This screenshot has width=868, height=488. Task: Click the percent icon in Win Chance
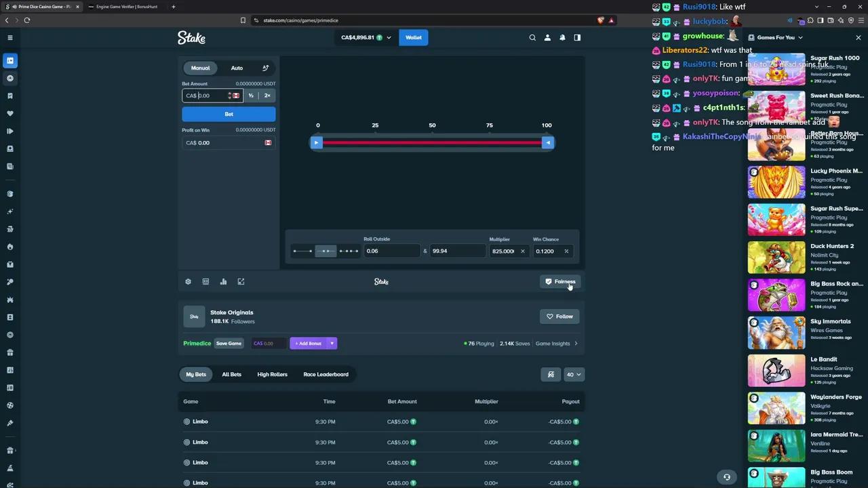coord(566,251)
